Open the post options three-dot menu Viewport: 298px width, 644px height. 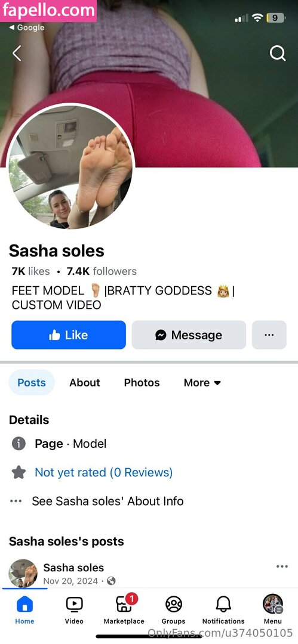[x=282, y=566]
